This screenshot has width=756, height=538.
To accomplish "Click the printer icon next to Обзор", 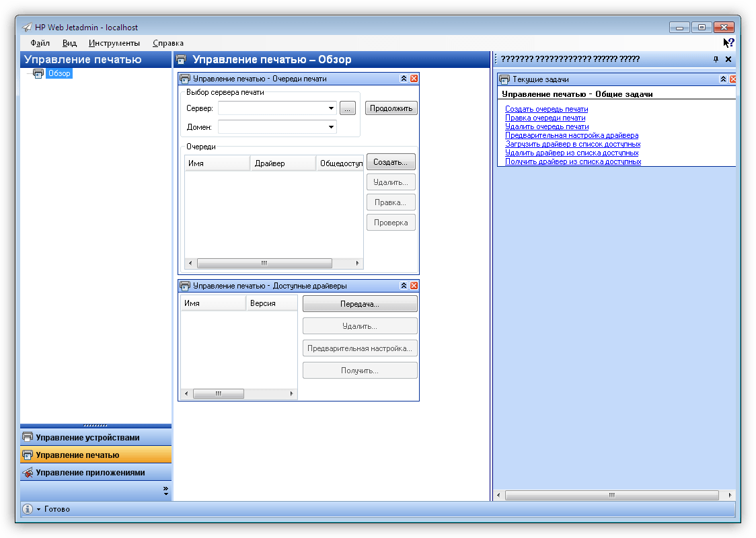I will [38, 73].
